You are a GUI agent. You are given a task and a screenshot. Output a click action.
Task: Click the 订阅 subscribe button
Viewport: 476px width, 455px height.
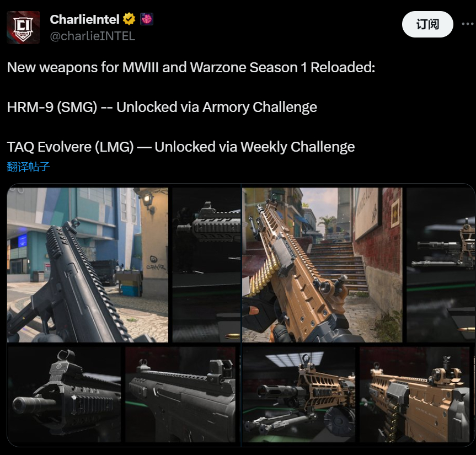(x=427, y=24)
